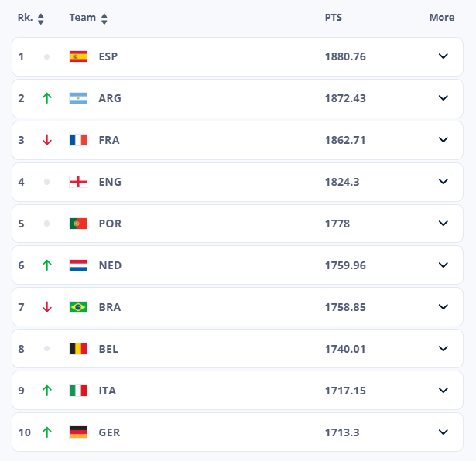Expand ESP row details chevron
The image size is (476, 461).
pyautogui.click(x=443, y=56)
